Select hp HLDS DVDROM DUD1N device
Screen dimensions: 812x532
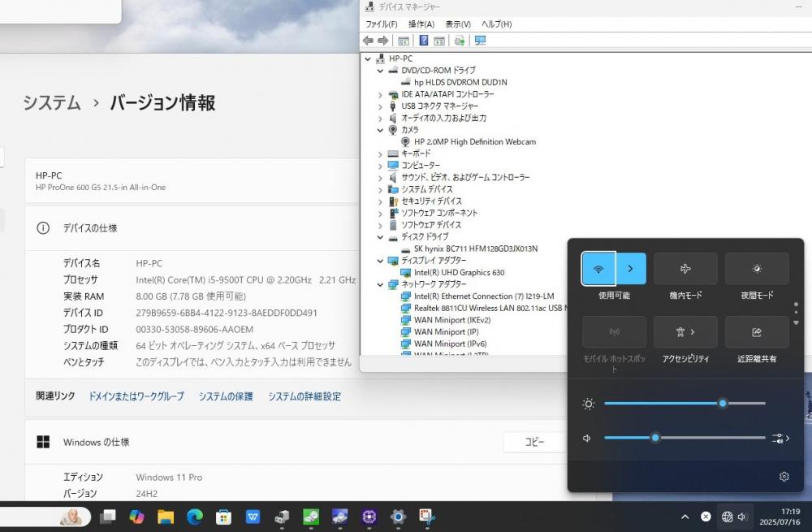(460, 82)
